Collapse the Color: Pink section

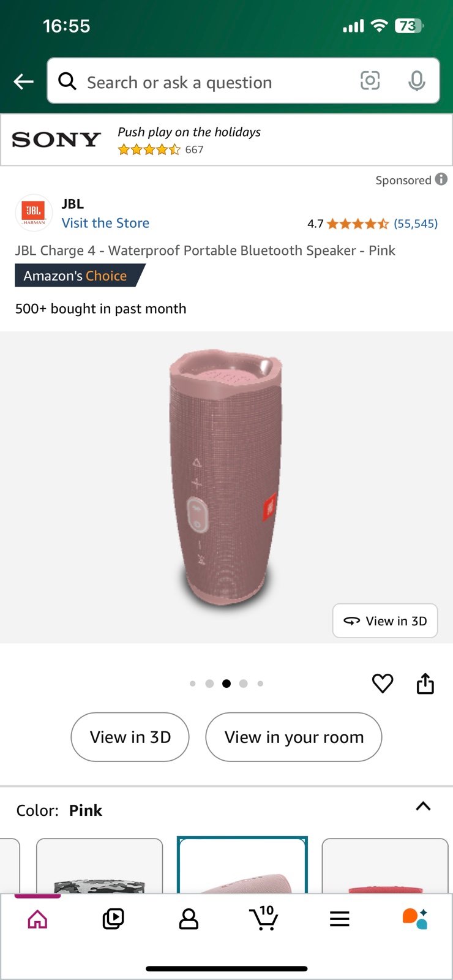pyautogui.click(x=423, y=806)
